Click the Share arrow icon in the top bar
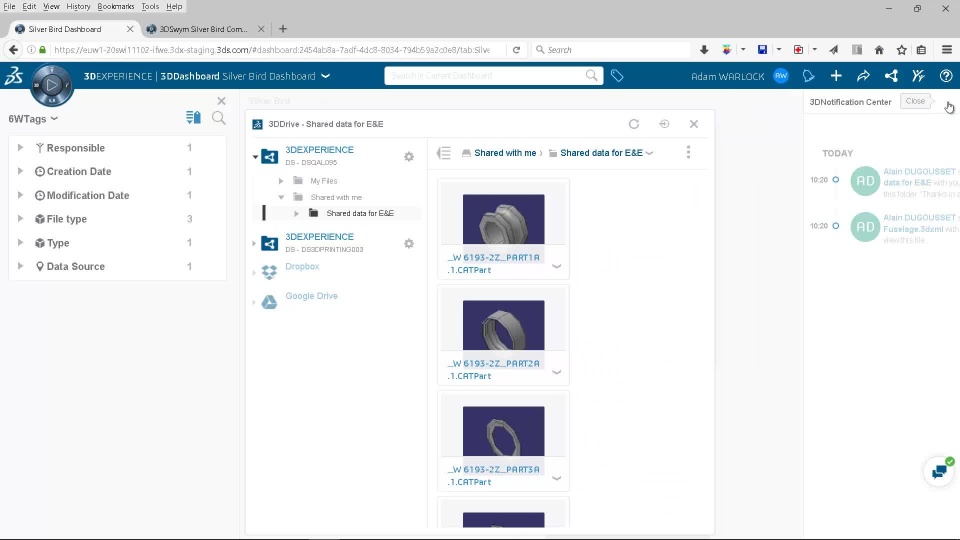 pyautogui.click(x=863, y=76)
